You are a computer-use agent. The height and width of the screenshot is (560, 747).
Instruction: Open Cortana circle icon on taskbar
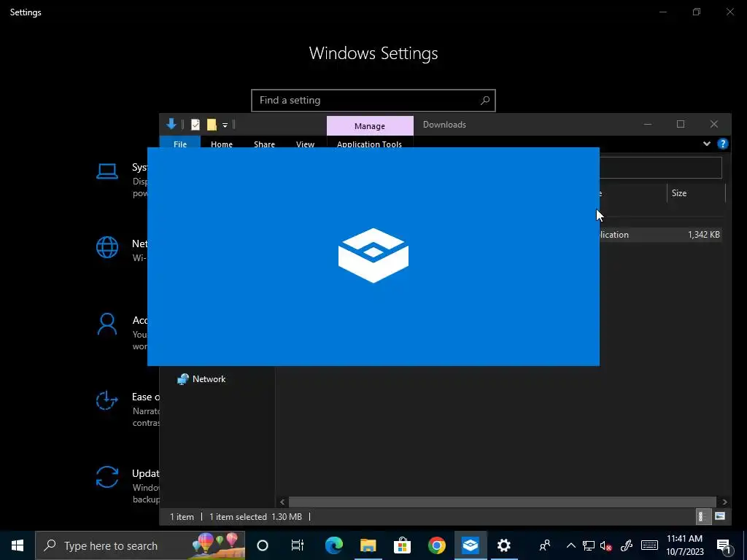[x=263, y=545]
